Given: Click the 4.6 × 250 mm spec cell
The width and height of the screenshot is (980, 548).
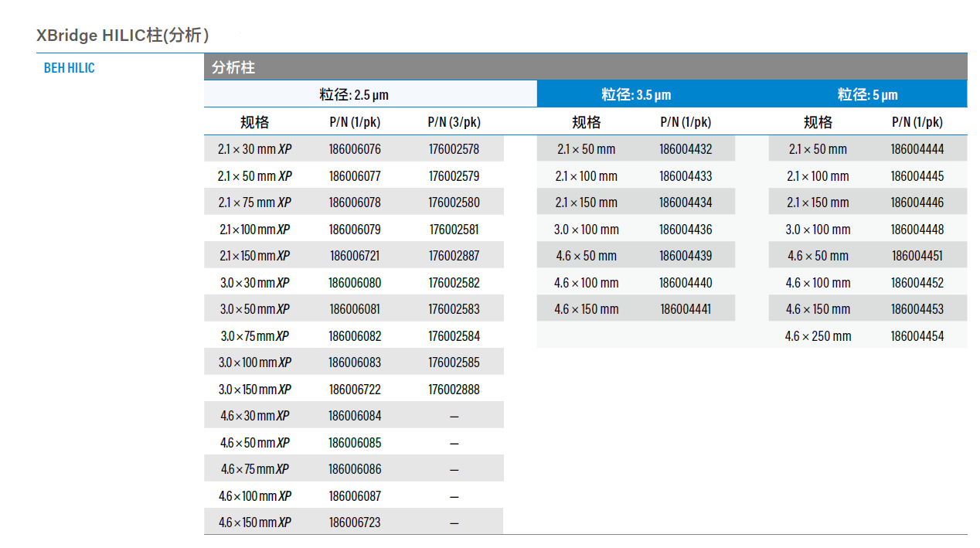Looking at the screenshot, I should (x=818, y=336).
